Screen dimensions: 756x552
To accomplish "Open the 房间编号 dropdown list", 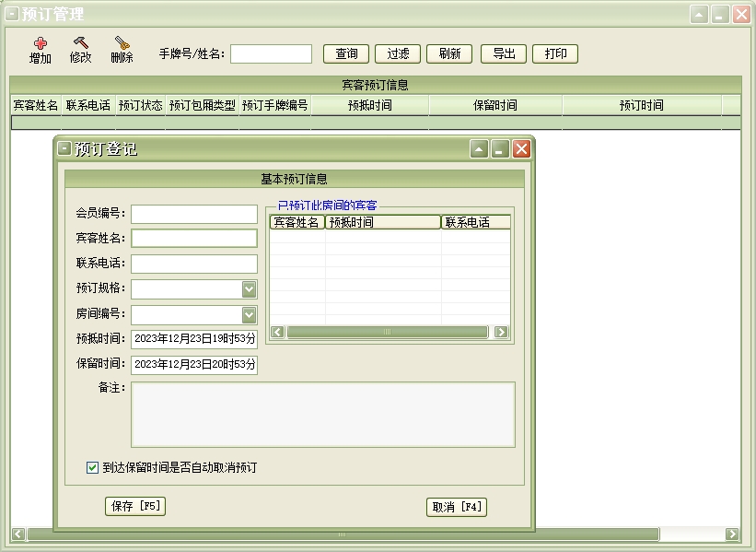I will click(x=249, y=315).
